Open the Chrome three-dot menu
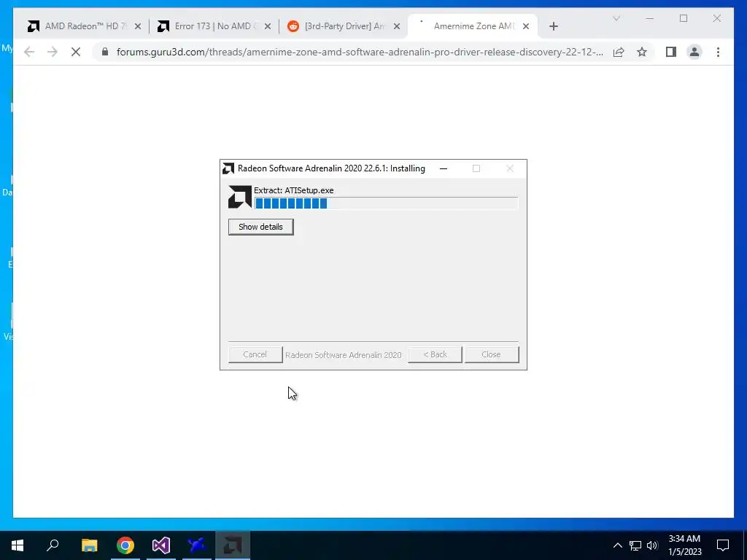Image resolution: width=747 pixels, height=560 pixels. click(718, 52)
